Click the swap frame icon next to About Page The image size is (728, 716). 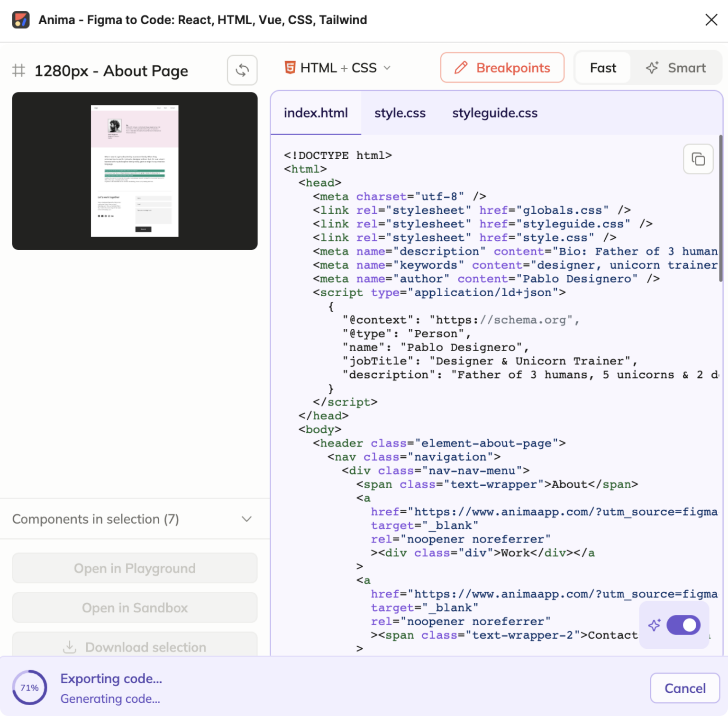coord(242,70)
